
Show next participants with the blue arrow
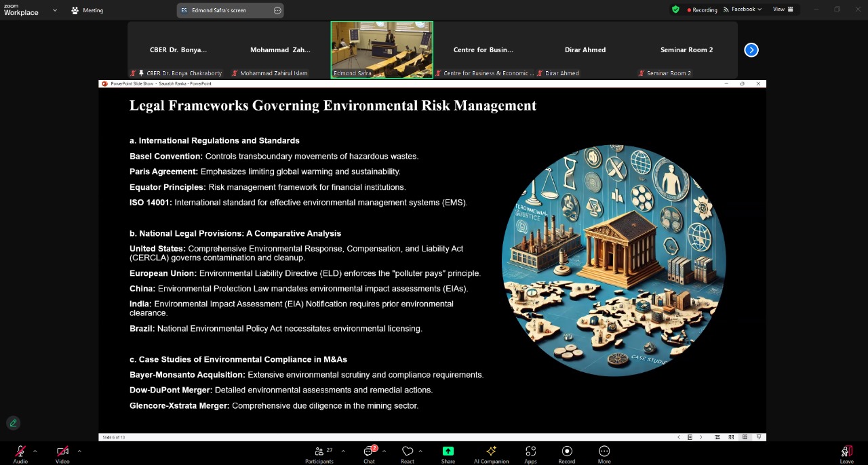751,49
